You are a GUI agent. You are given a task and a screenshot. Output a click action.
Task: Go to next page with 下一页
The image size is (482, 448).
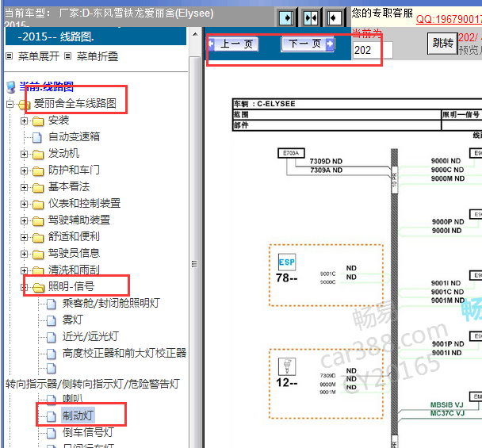pyautogui.click(x=308, y=44)
